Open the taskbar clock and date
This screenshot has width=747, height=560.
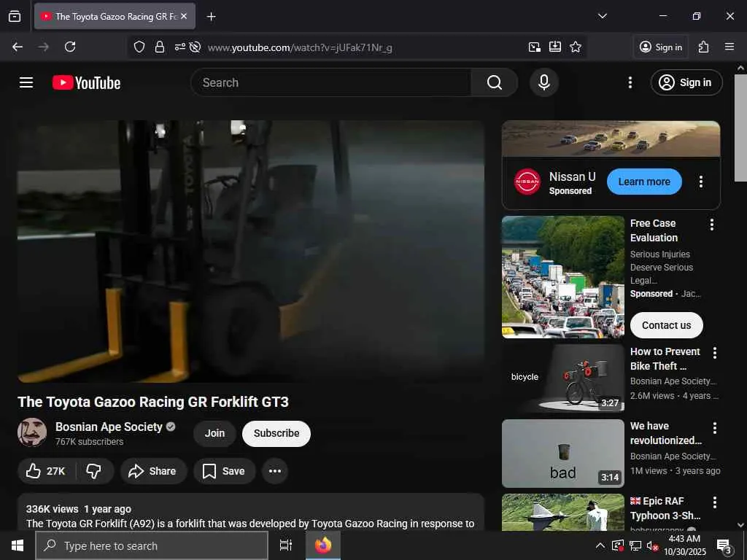[x=684, y=545]
